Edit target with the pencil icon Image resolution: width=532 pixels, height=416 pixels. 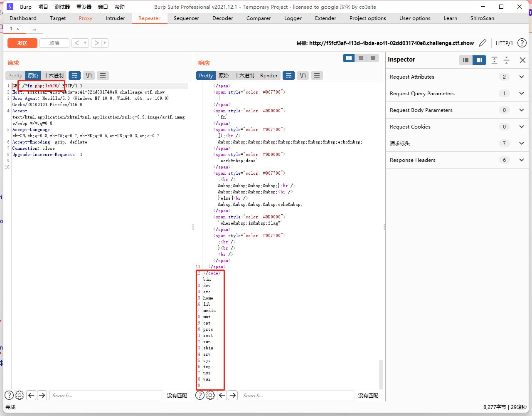point(483,43)
